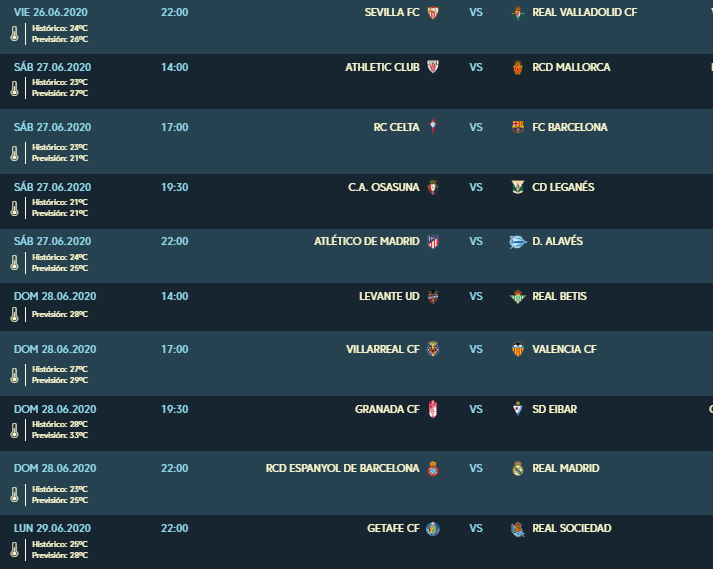Click the 19:30 Osasuna kickoff time
This screenshot has width=713, height=569.
click(x=175, y=187)
